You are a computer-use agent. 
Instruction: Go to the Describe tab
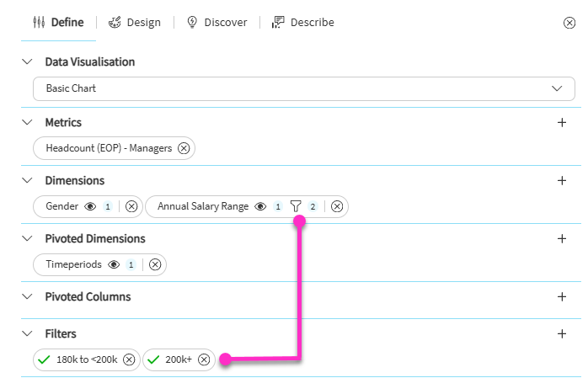click(x=303, y=23)
